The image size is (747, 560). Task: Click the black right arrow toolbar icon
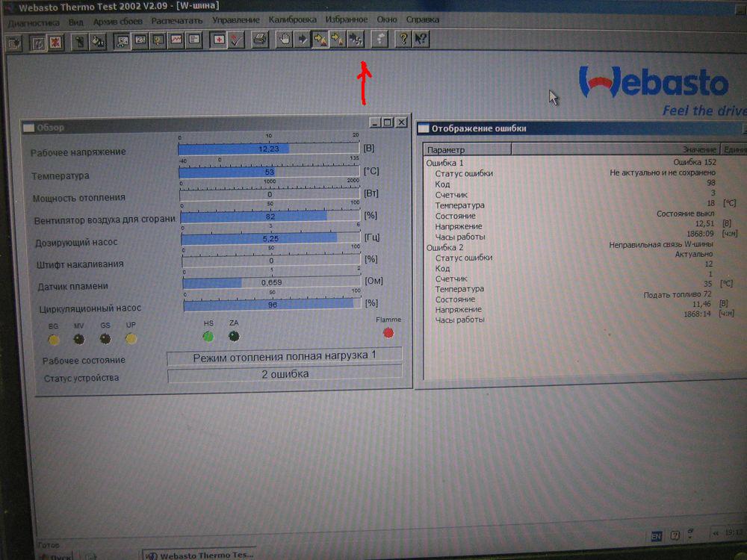pyautogui.click(x=302, y=40)
